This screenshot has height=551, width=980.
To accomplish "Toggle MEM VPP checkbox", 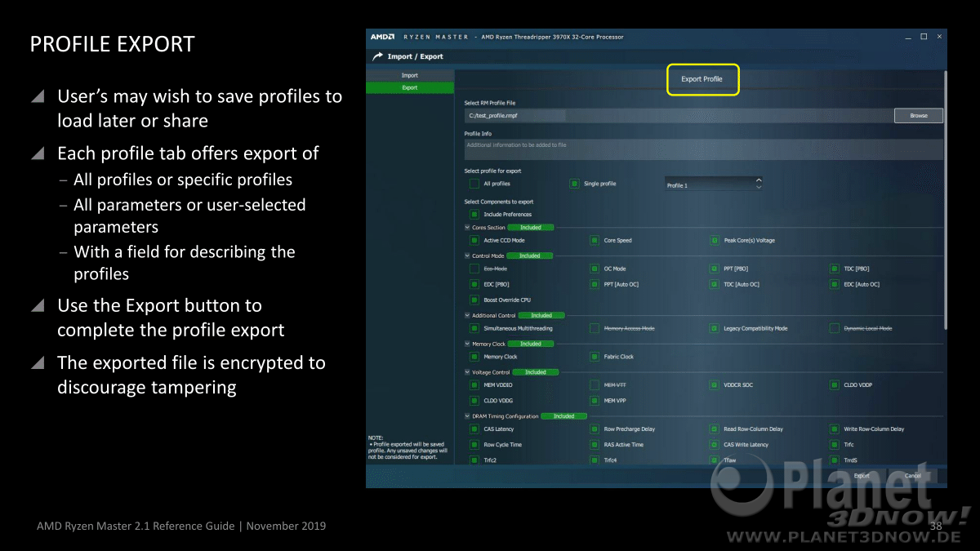I will pos(595,401).
